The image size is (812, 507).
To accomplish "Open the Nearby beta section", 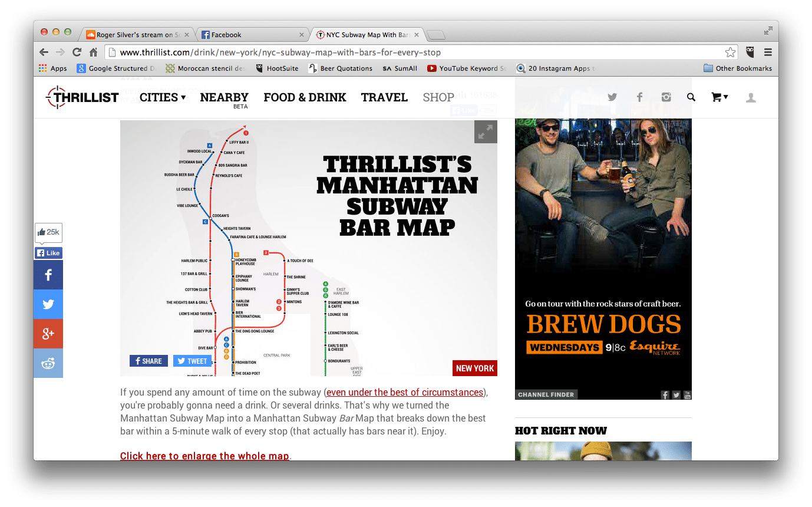I will [x=225, y=100].
